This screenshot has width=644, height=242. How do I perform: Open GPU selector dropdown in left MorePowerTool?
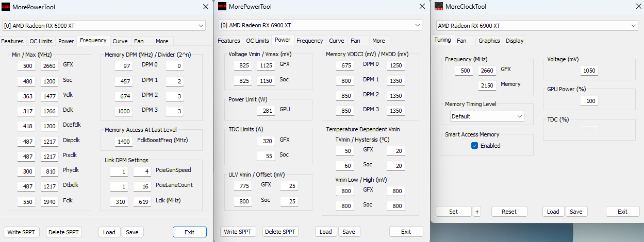tap(104, 25)
